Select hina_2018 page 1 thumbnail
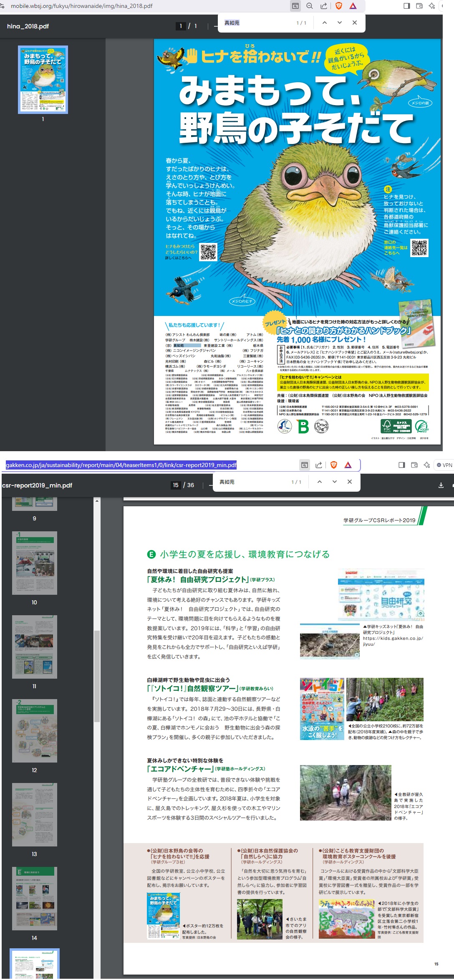 (x=43, y=80)
